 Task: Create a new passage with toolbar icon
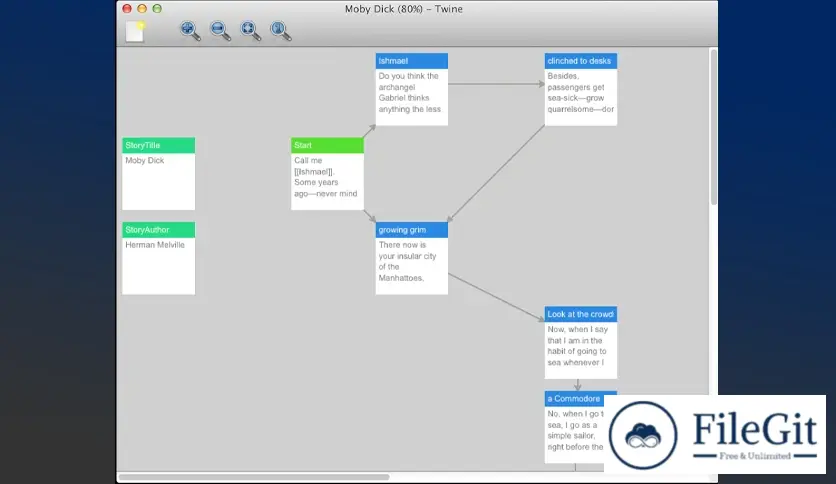135,31
